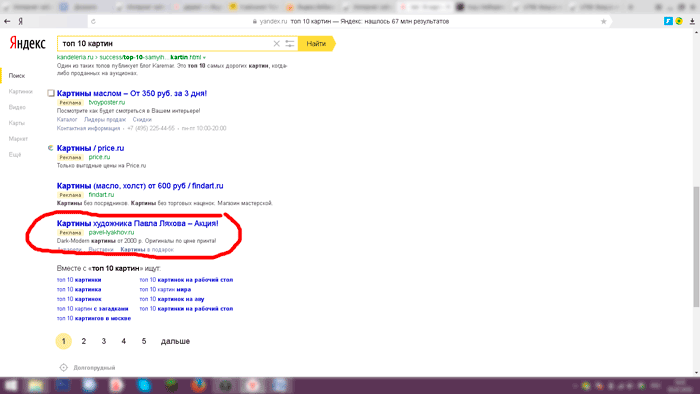Open the tvoyposter.ru domain link
700x394 pixels.
pos(107,102)
